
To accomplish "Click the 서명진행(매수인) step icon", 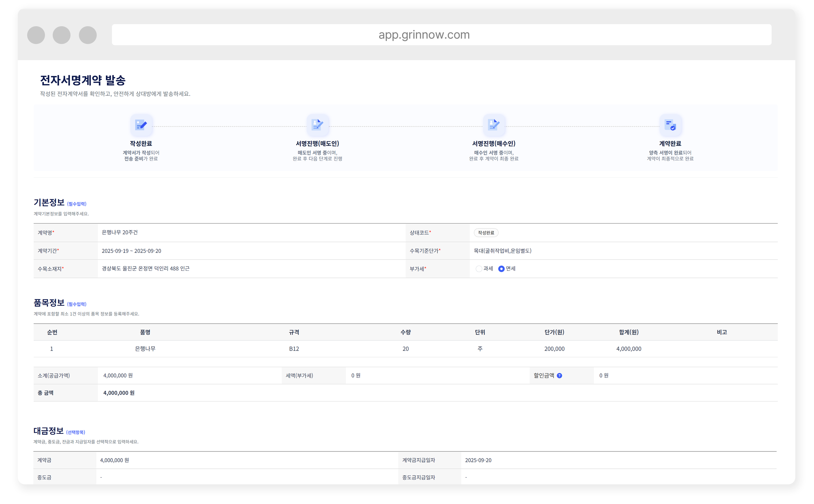I will [x=494, y=125].
